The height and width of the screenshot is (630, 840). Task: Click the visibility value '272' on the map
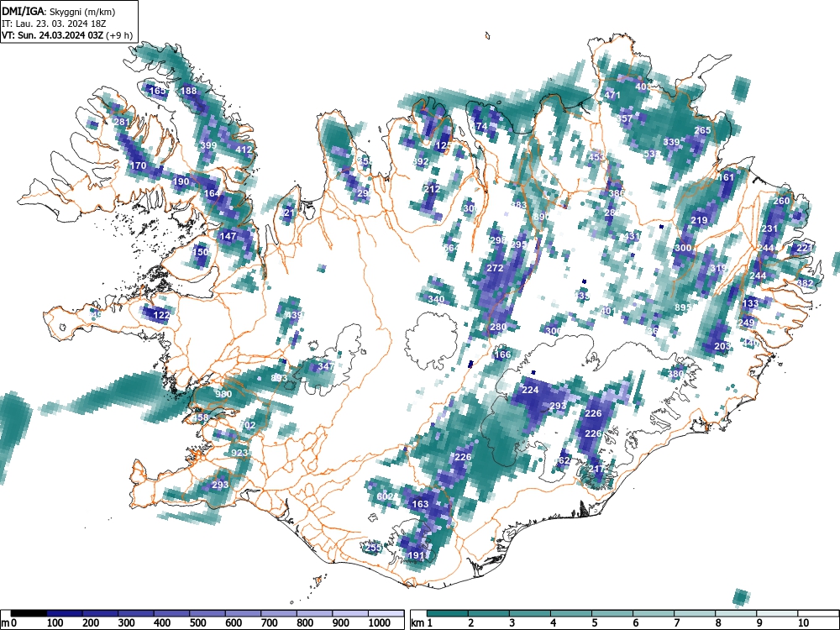coord(495,268)
